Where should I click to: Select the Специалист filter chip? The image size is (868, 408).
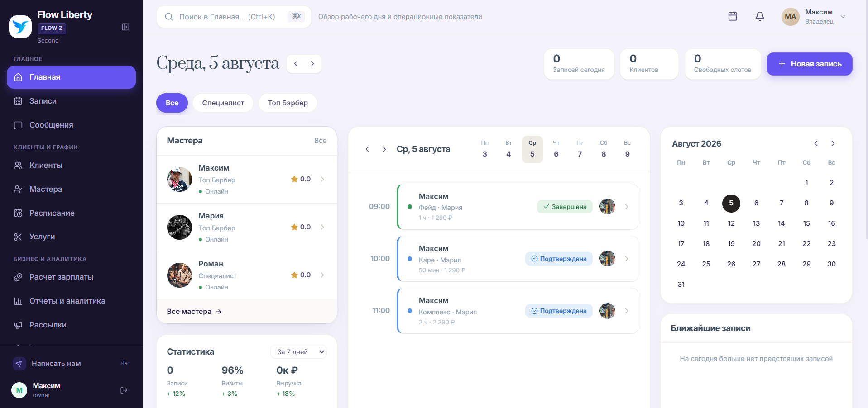[223, 103]
